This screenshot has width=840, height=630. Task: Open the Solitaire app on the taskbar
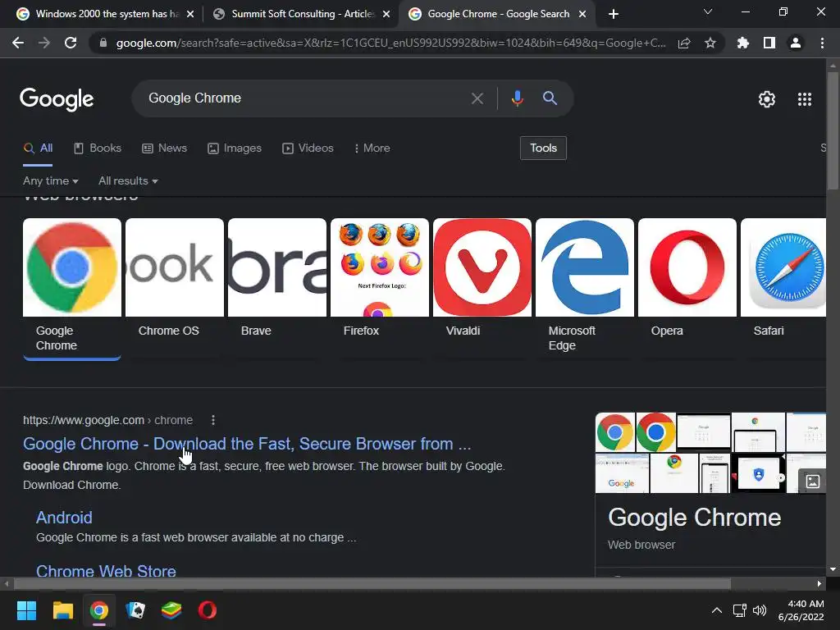[135, 610]
